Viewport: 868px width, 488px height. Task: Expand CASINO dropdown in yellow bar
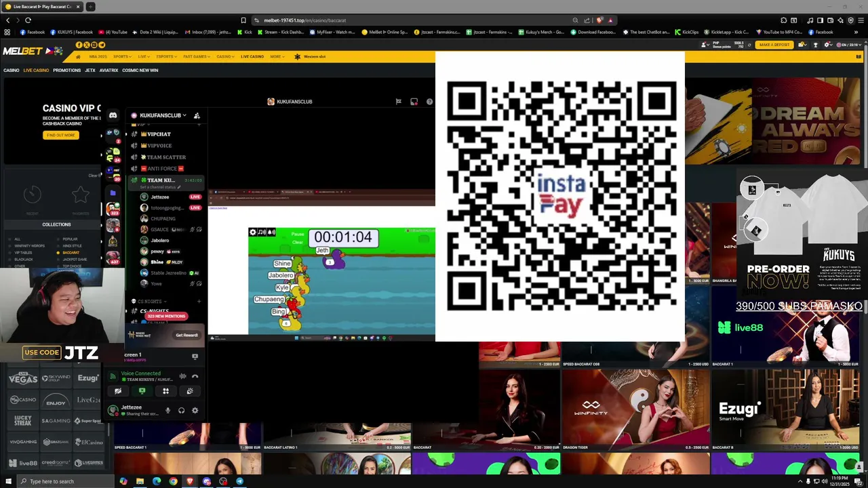[x=224, y=57]
